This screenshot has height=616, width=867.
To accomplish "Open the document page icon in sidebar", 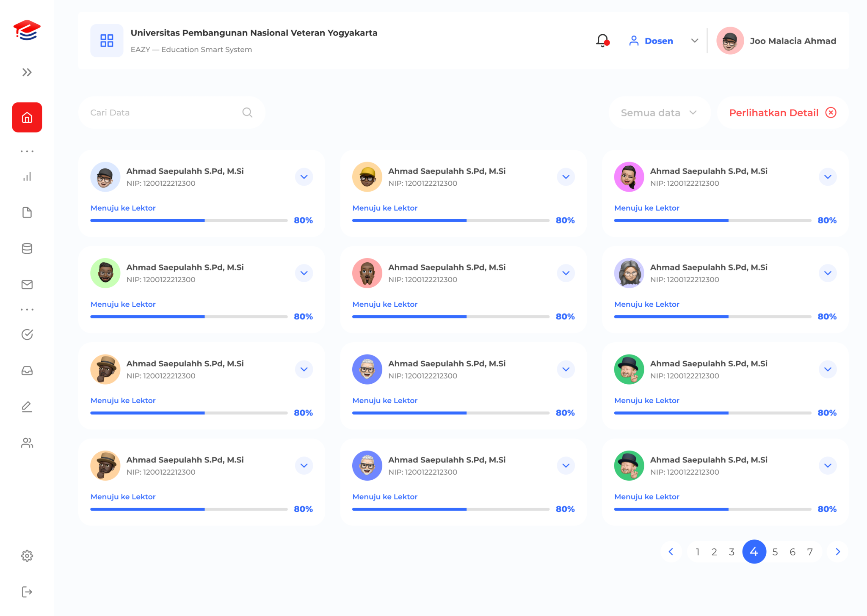I will point(27,212).
